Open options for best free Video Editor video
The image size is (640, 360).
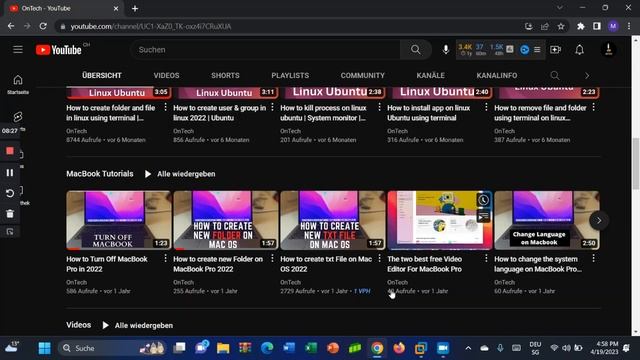[486, 258]
